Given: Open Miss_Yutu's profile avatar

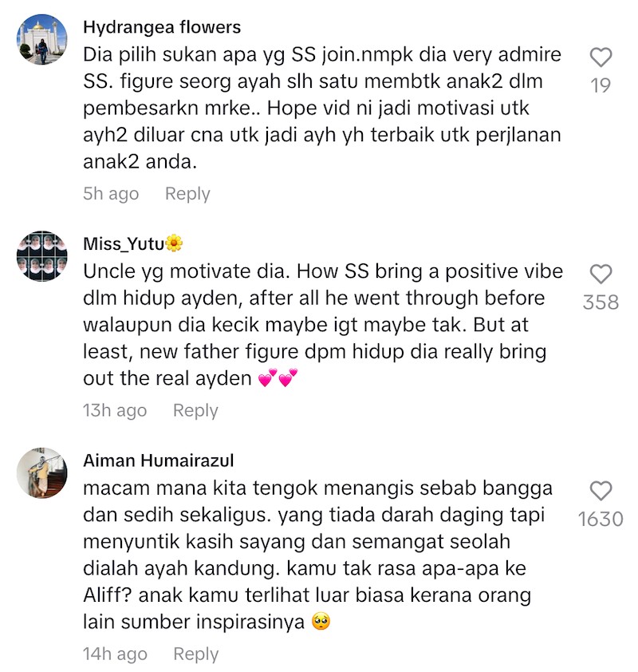Looking at the screenshot, I should coord(42,256).
